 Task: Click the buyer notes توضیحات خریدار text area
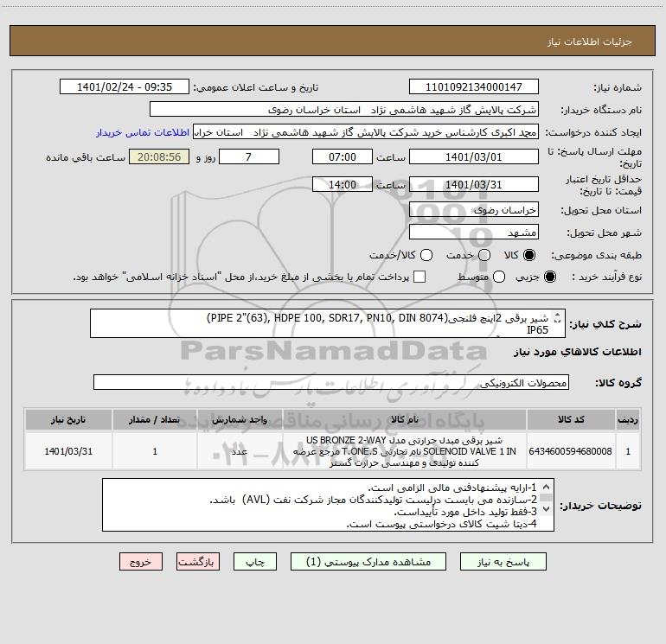[328, 505]
